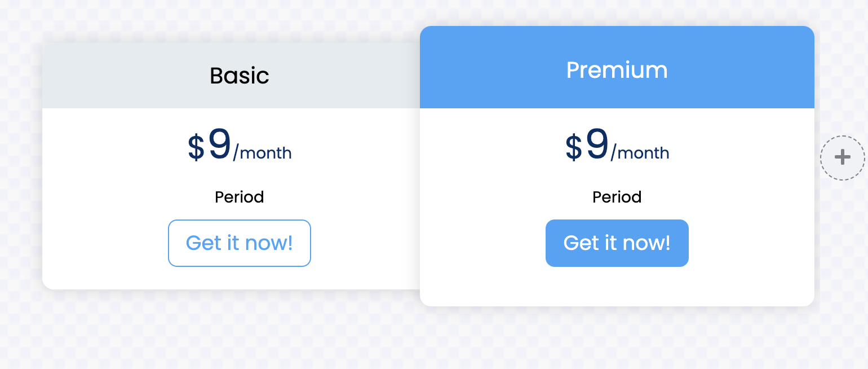This screenshot has height=369, width=868.
Task: Click the Basic plan "Get it now!" button
Action: pyautogui.click(x=239, y=243)
